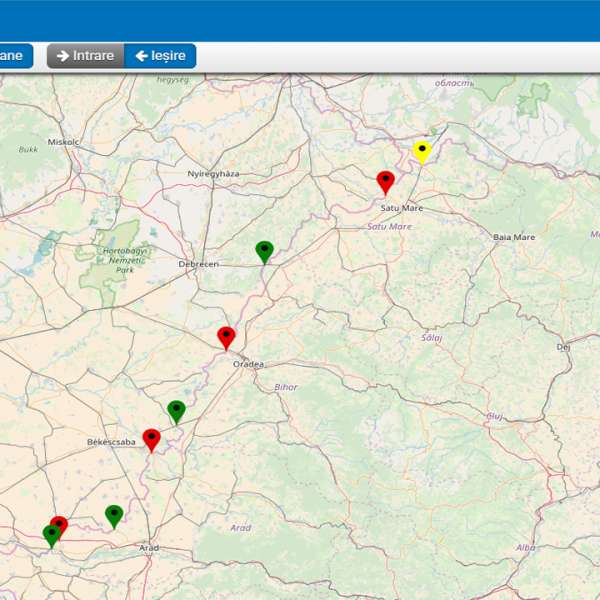The image size is (600, 600).
Task: Open the green marker northeast of Békéscsaba
Action: [x=176, y=412]
